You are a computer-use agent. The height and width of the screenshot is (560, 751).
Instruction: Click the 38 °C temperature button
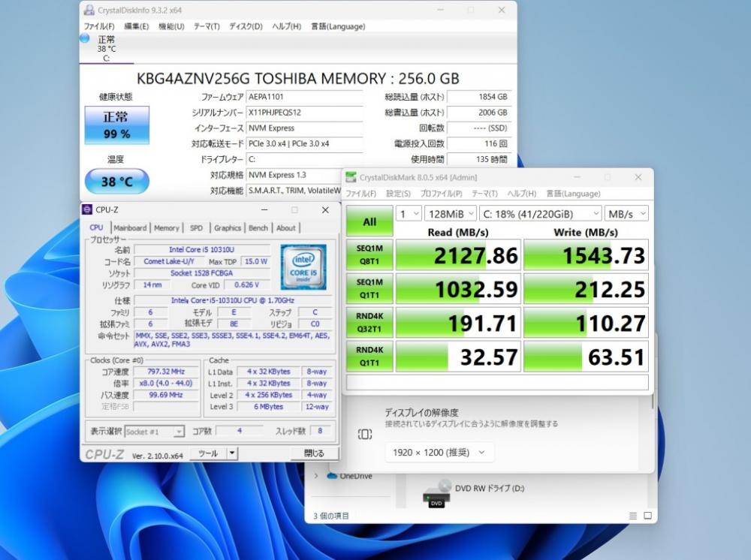click(x=117, y=182)
